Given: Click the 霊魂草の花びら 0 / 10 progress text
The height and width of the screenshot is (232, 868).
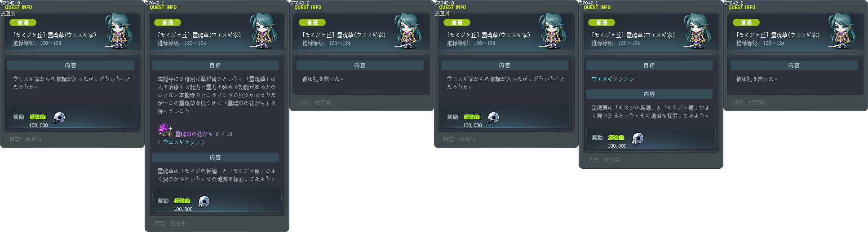Looking at the screenshot, I should pyautogui.click(x=204, y=134).
